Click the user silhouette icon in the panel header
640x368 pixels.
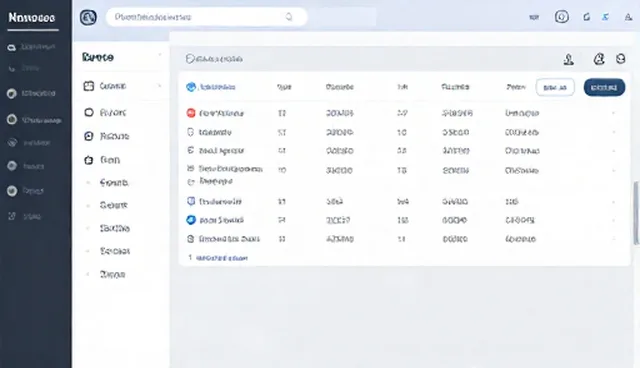(x=569, y=60)
